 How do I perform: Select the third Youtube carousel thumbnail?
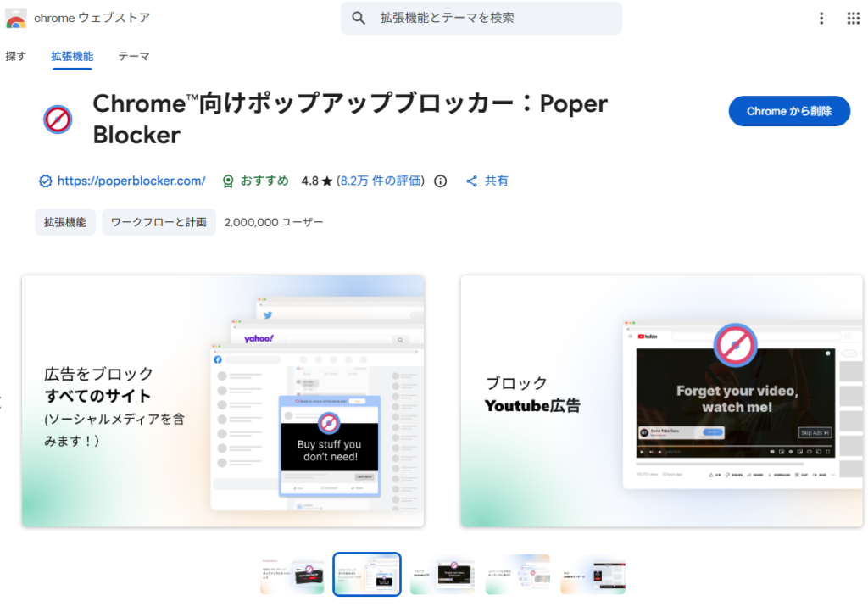pos(442,575)
